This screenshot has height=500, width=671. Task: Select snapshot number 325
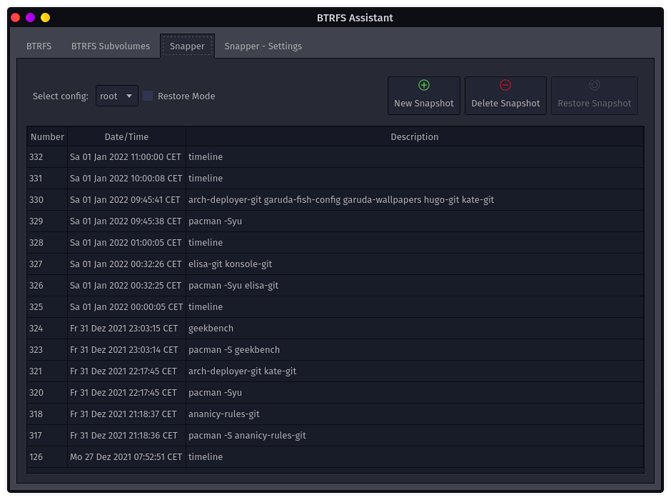(36, 307)
